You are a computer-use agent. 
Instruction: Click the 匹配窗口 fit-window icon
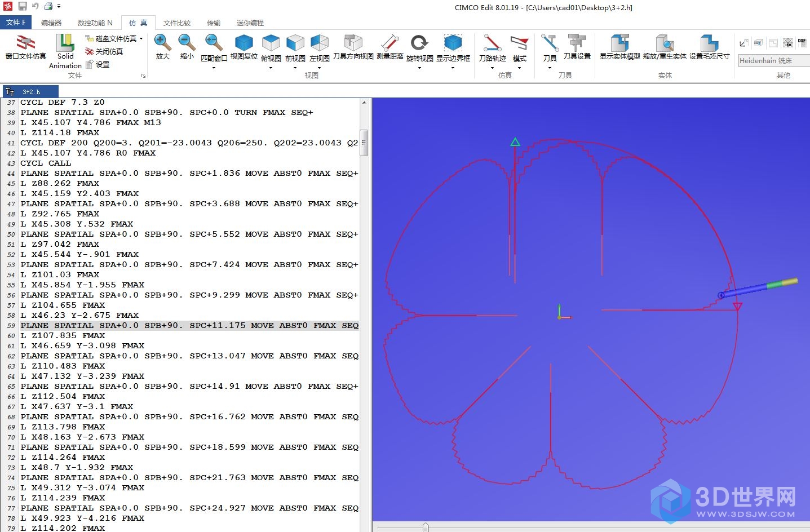214,42
